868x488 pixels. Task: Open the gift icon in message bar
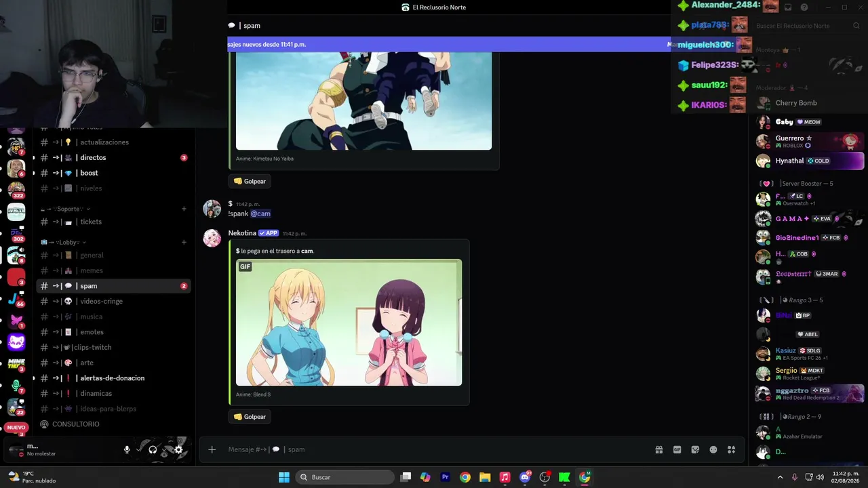pyautogui.click(x=658, y=449)
